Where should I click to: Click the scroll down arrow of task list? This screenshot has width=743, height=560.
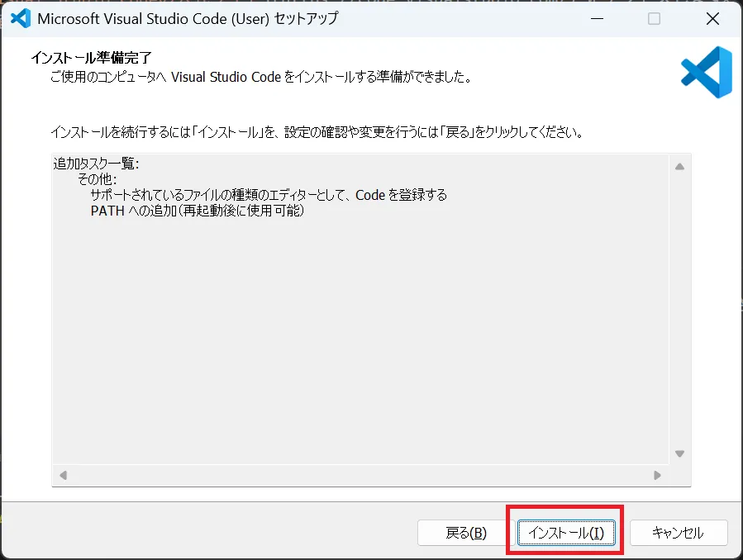pyautogui.click(x=679, y=453)
